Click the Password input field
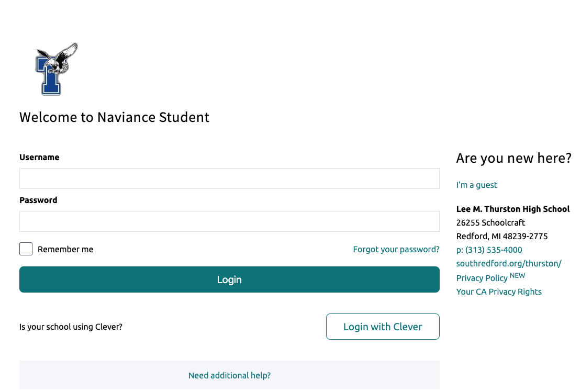 click(x=229, y=221)
